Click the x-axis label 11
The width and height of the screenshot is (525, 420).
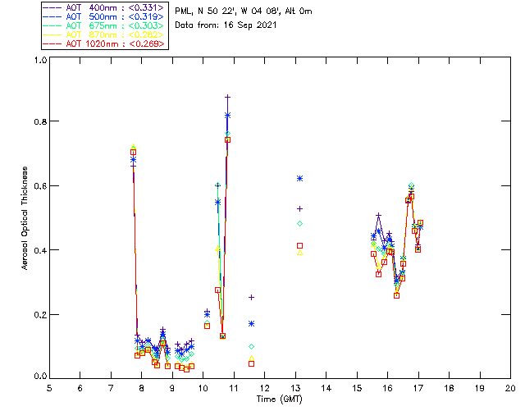pyautogui.click(x=233, y=388)
